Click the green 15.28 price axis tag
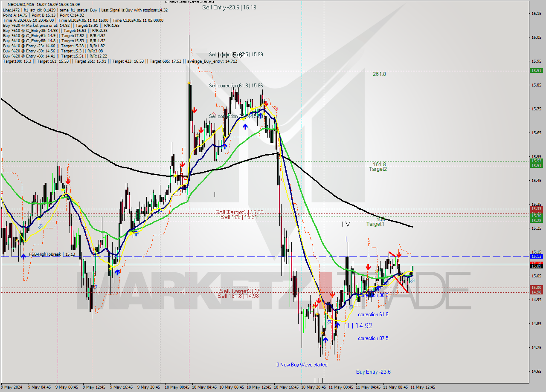The image size is (546, 392). [x=536, y=220]
